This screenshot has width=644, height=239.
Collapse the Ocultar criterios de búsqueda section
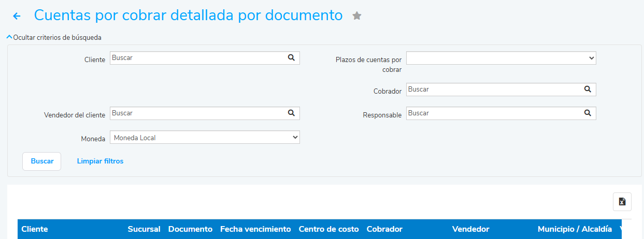[x=54, y=37]
